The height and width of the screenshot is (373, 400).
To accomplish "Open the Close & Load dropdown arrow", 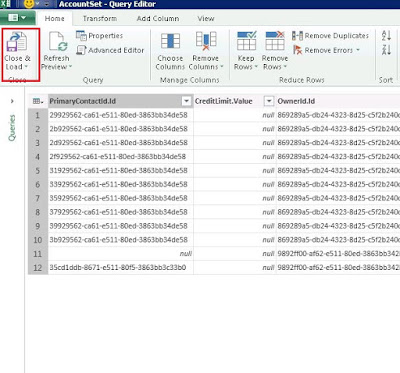I will tap(26, 67).
